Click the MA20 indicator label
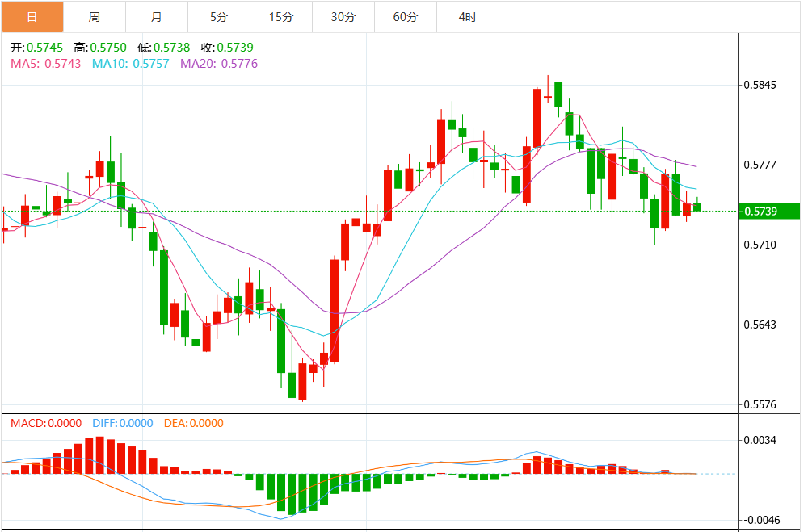Image resolution: width=808 pixels, height=532 pixels. point(219,63)
